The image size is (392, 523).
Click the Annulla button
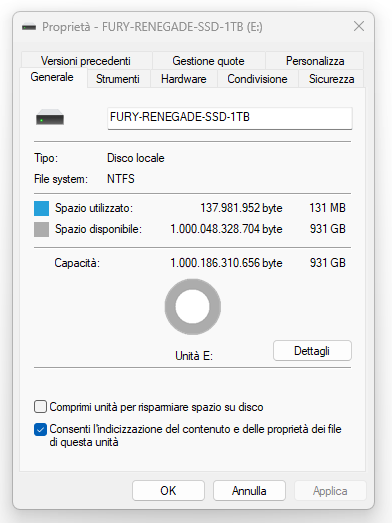point(249,491)
